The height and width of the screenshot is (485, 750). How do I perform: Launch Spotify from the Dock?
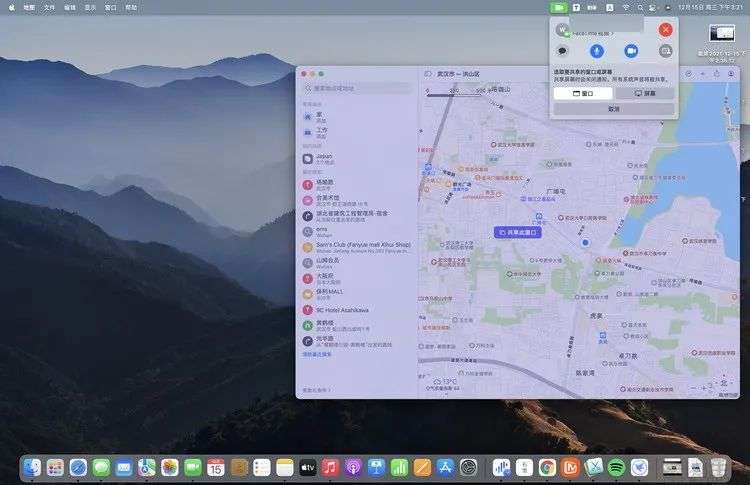[617, 467]
